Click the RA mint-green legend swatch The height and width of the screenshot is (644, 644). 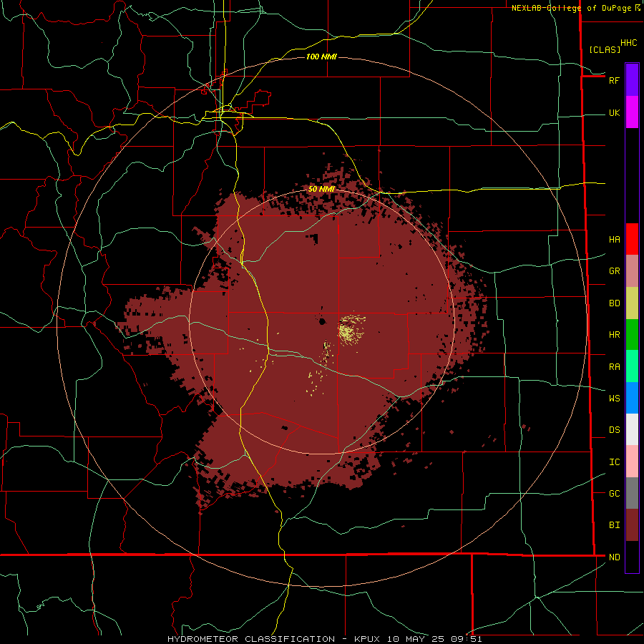click(632, 366)
